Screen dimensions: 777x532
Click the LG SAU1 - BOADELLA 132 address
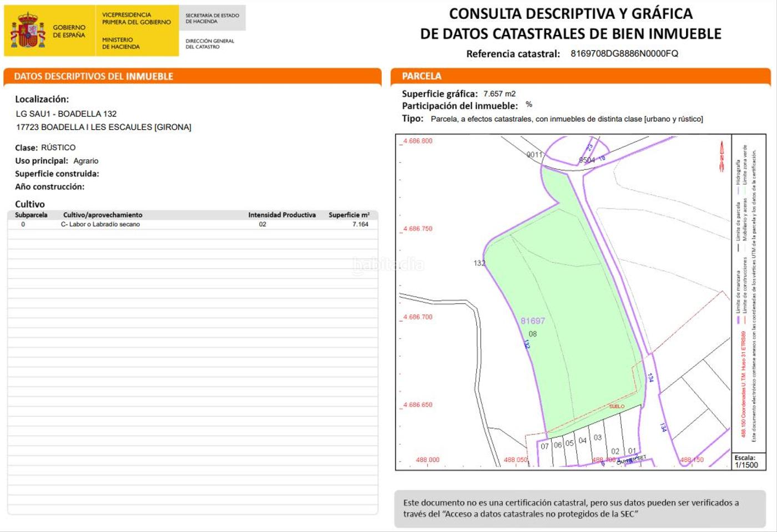[66, 114]
